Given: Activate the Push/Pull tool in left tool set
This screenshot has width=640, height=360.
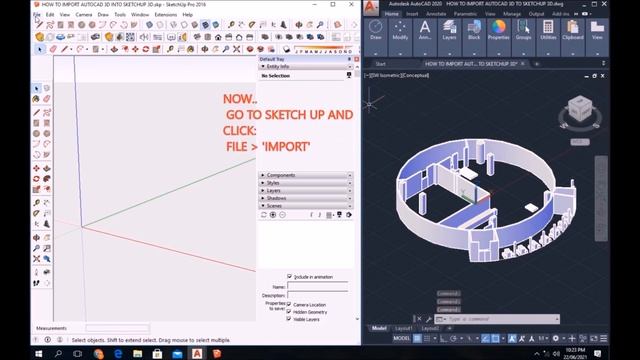Looking at the screenshot, I should click(x=47, y=168).
